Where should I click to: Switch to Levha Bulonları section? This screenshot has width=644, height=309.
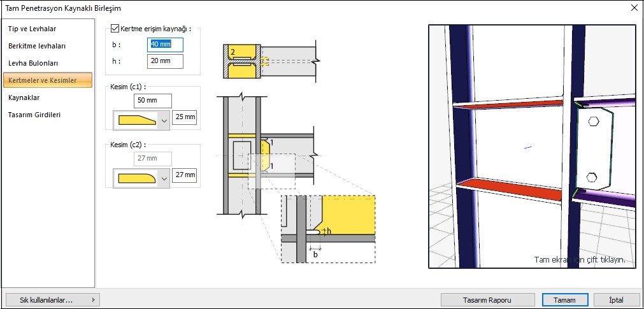[33, 63]
